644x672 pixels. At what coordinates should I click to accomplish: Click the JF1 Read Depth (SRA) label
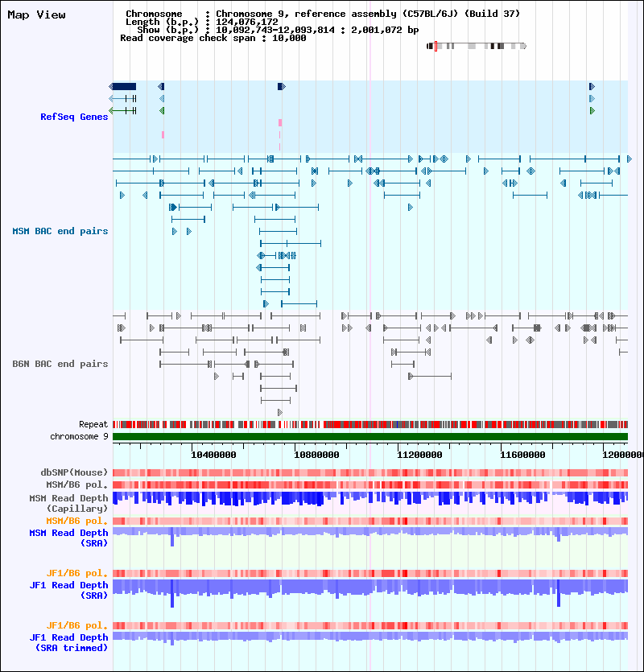(68, 590)
